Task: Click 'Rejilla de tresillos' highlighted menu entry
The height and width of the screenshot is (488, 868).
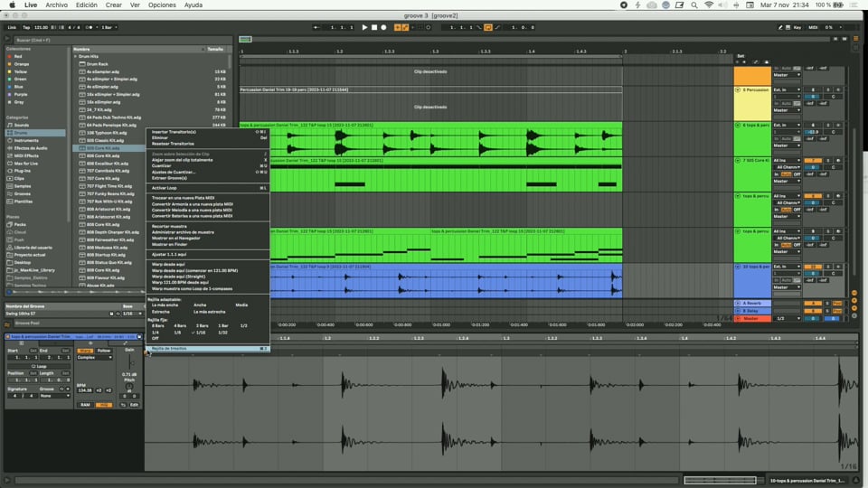Action: pos(208,349)
